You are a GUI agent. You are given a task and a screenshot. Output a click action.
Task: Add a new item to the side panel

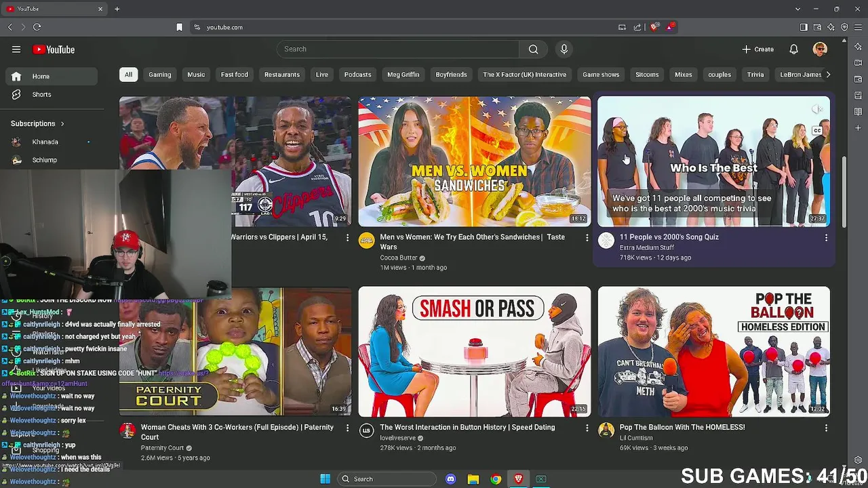coord(858,128)
